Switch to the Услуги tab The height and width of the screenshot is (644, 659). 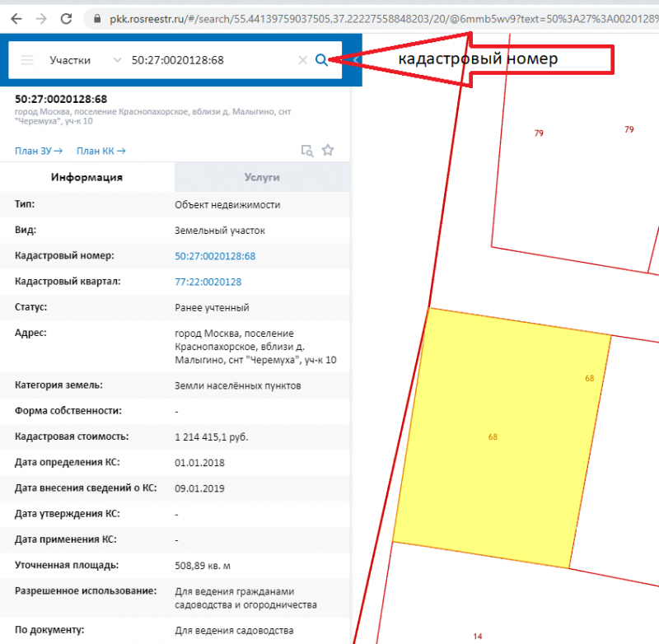click(x=262, y=177)
